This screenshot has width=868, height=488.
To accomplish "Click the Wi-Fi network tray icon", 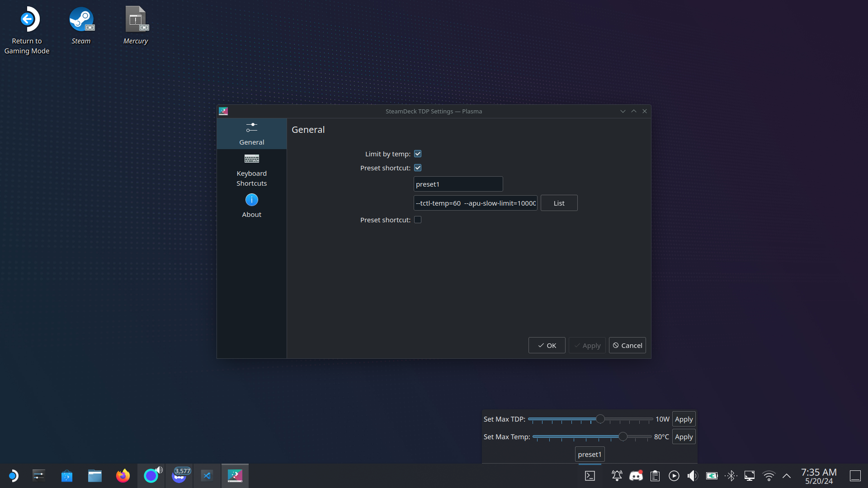I will tap(769, 476).
